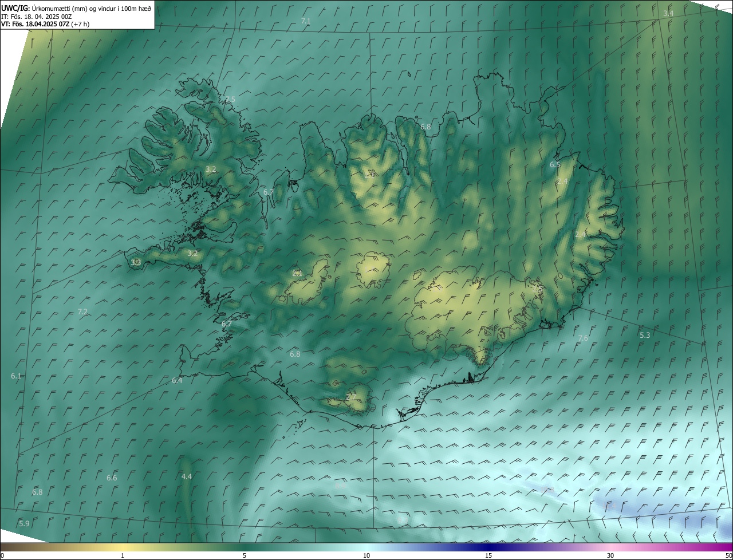The width and height of the screenshot is (733, 560).
Task: Click the '7.2' value west of Iceland
Action: (x=82, y=312)
